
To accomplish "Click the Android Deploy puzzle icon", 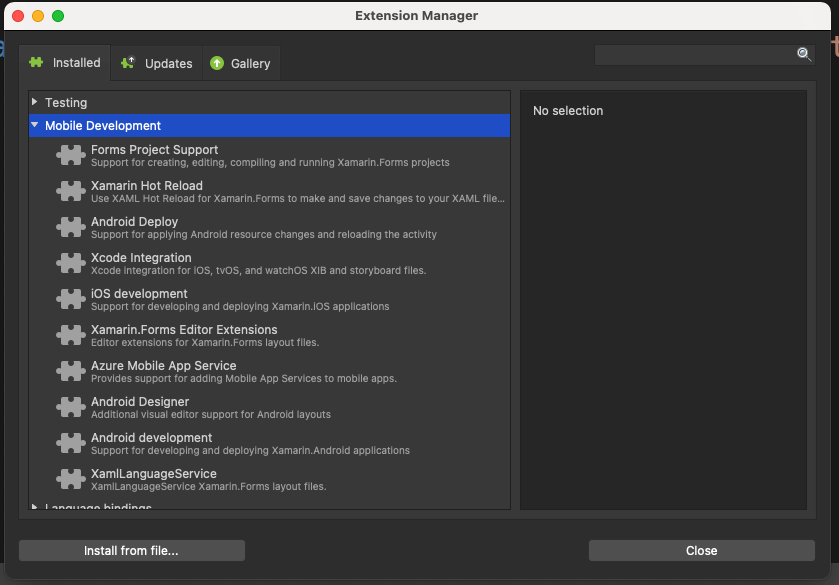I will point(71,227).
